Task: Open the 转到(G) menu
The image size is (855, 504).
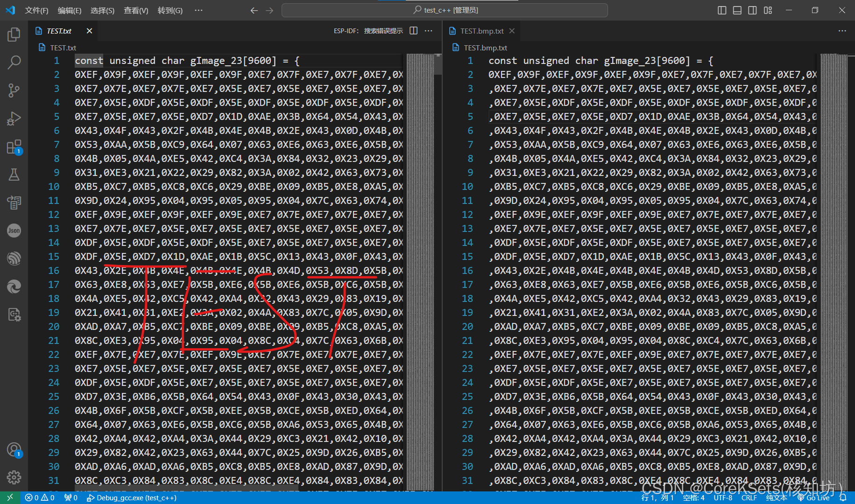Action: pyautogui.click(x=170, y=10)
